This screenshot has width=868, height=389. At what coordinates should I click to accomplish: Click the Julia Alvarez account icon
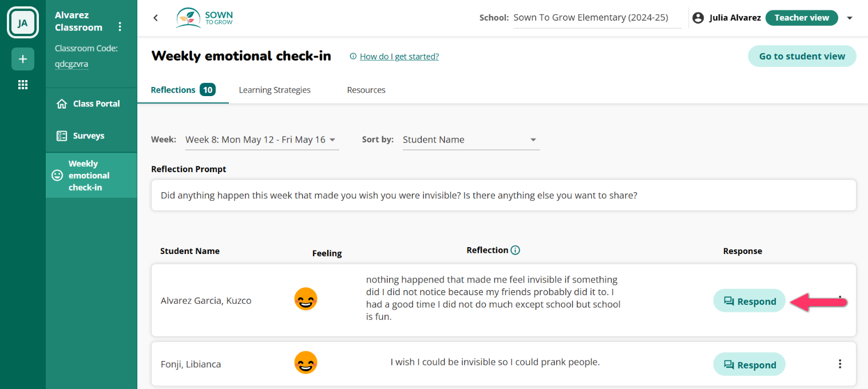(x=698, y=18)
